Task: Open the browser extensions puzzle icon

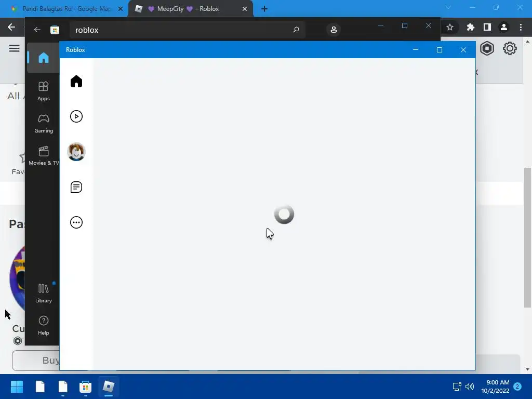Action: point(470,27)
